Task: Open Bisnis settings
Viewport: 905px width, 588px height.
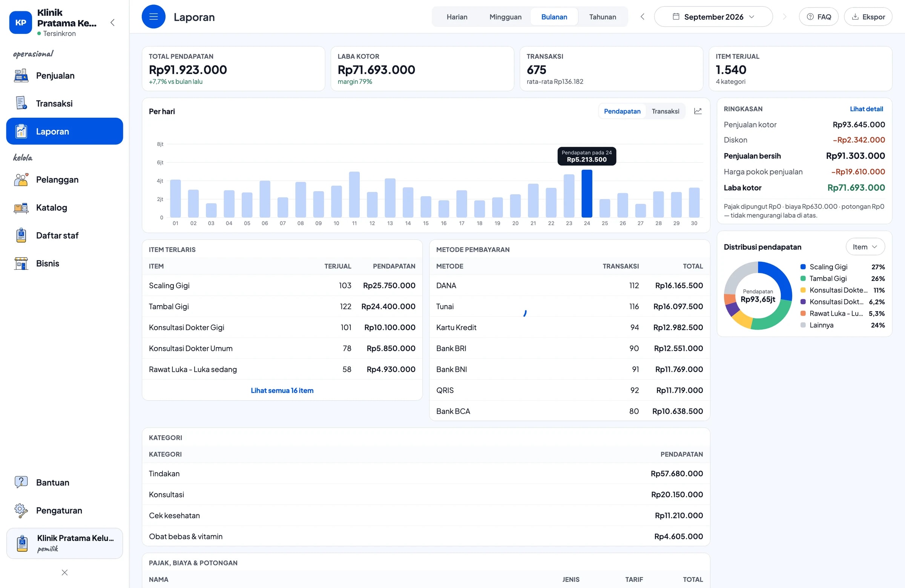Action: [x=64, y=263]
